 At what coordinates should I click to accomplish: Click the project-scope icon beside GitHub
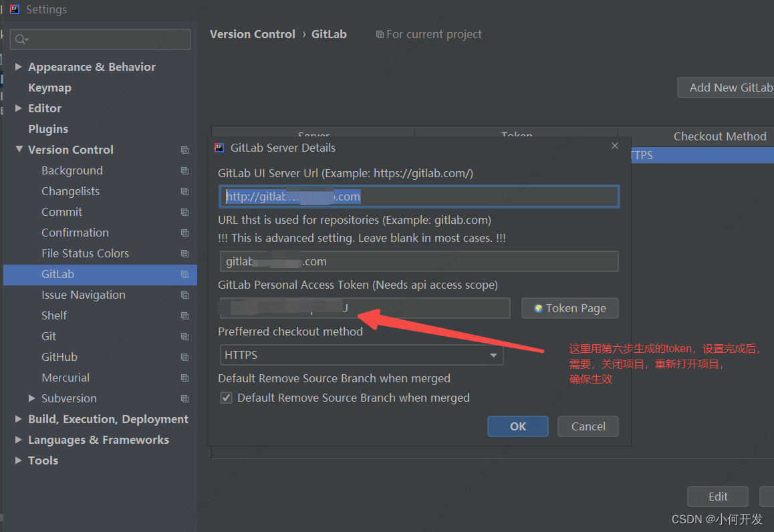(x=184, y=358)
